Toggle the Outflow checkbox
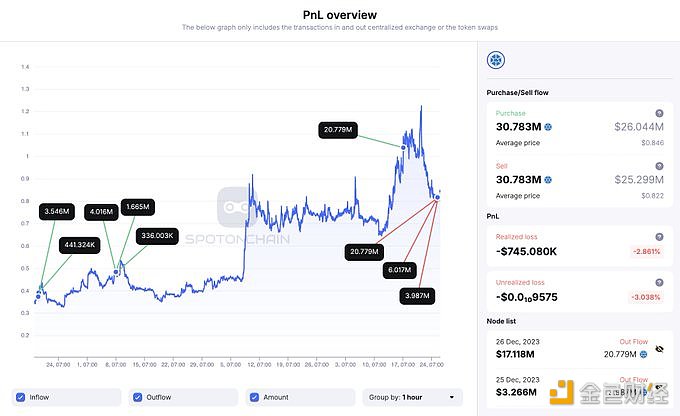 point(137,397)
